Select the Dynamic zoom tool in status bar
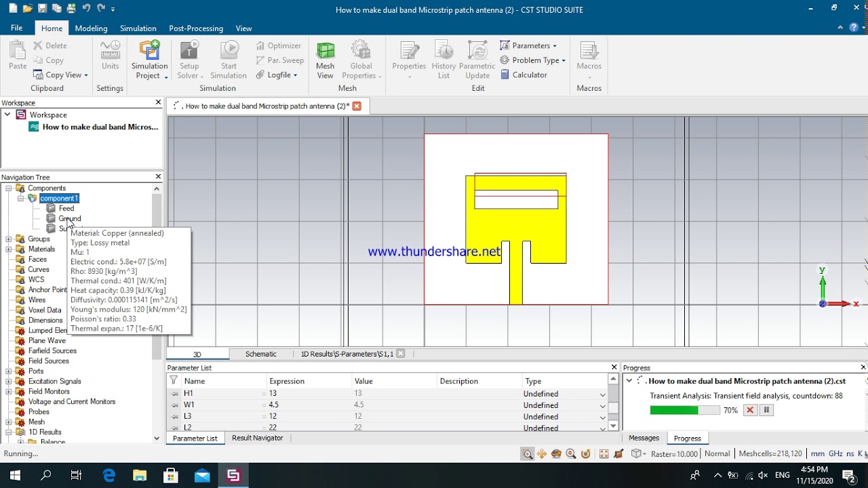The image size is (868, 488). coord(571,454)
